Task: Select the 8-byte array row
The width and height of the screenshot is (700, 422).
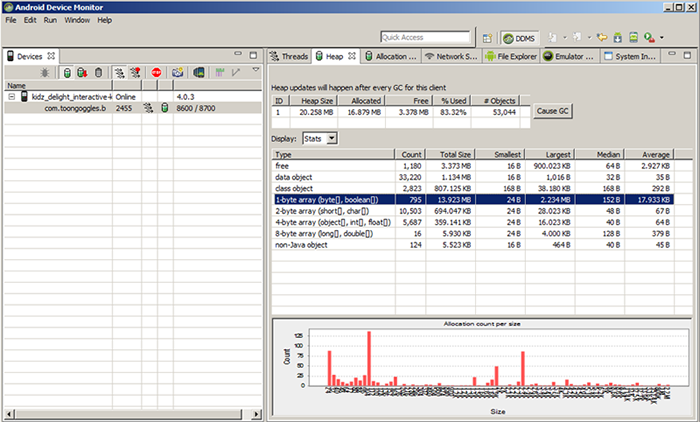Action: (473, 234)
